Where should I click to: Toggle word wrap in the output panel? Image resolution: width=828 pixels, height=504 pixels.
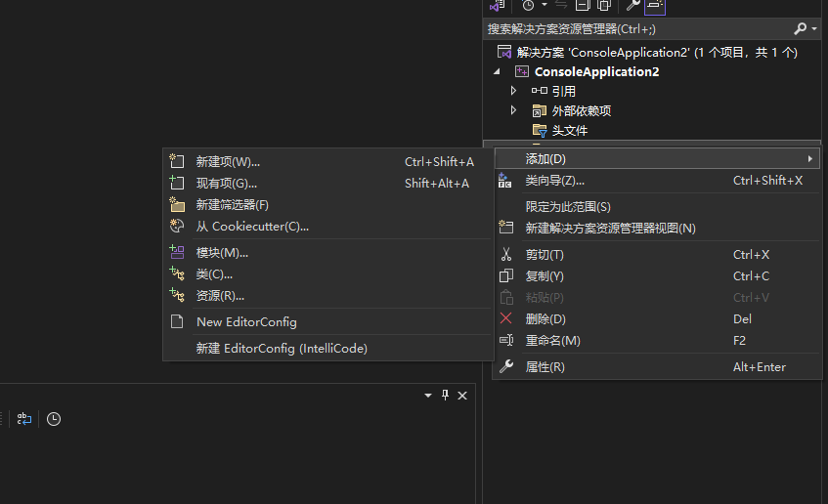(x=23, y=419)
